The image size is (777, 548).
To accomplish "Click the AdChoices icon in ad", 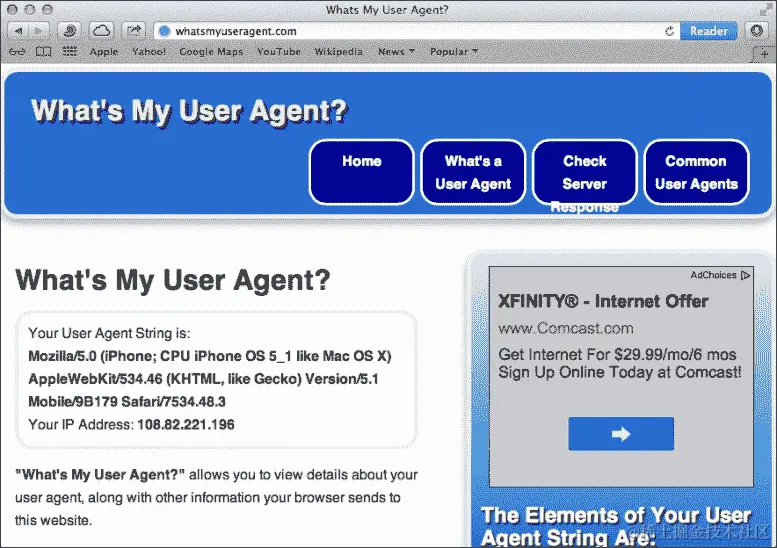I will tap(745, 275).
